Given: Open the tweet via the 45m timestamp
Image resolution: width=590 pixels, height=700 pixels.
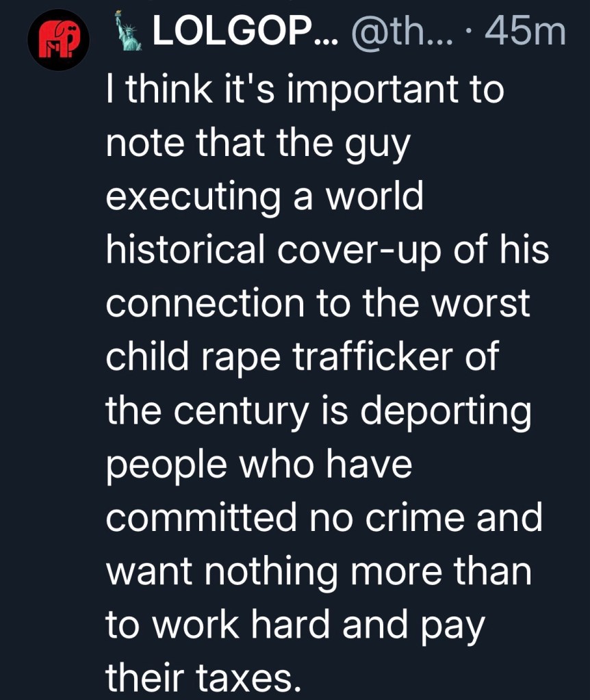Looking at the screenshot, I should 526,32.
